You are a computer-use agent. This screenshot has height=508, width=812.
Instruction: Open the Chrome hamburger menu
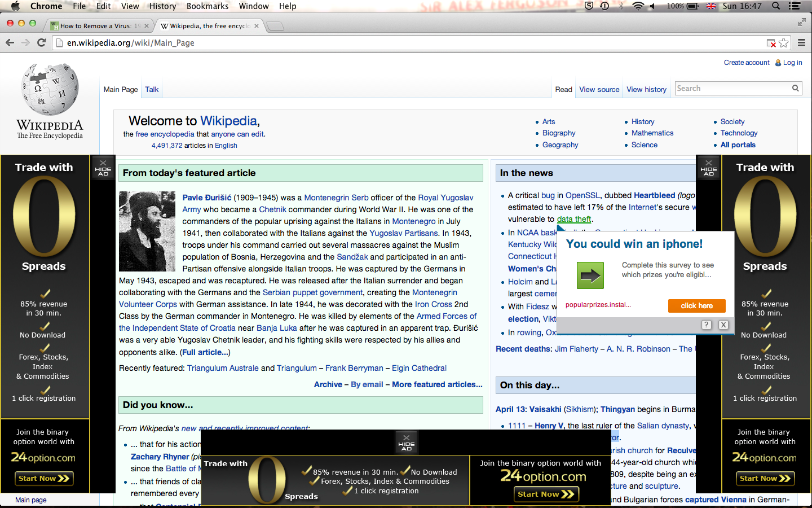tap(801, 43)
